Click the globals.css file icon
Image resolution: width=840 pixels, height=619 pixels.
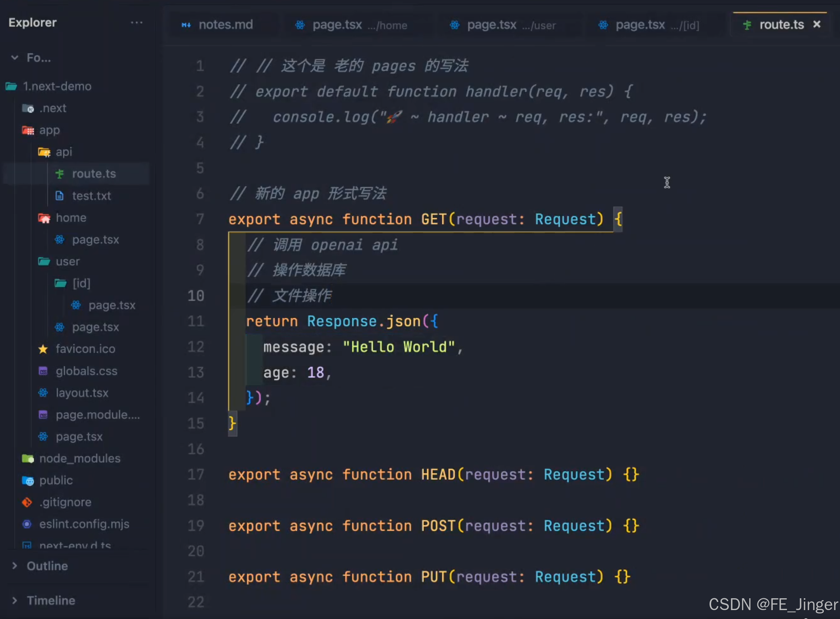coord(43,371)
